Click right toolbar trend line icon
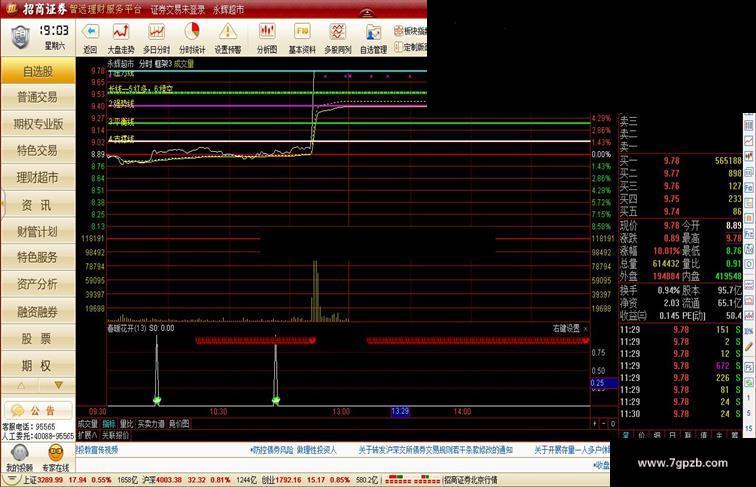 pos(749,141)
